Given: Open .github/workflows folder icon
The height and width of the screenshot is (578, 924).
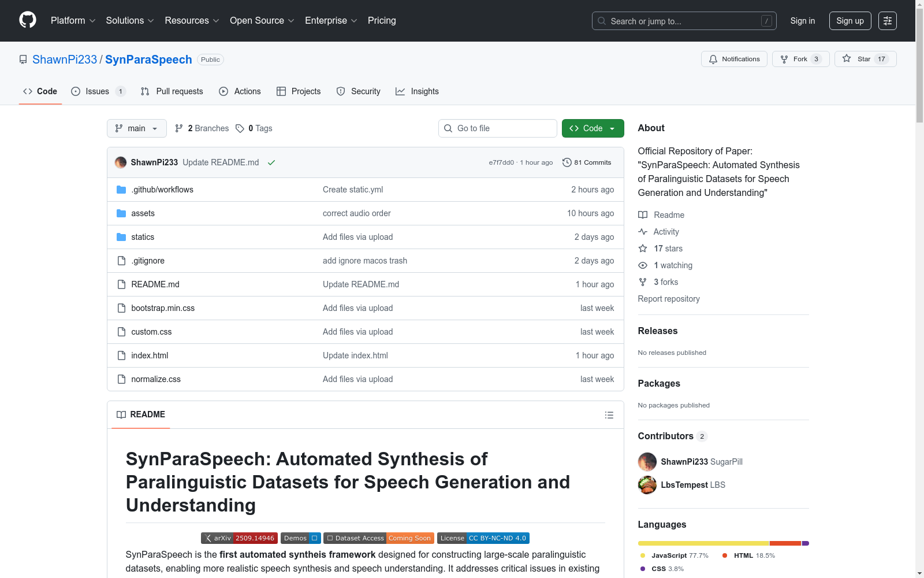Looking at the screenshot, I should (121, 190).
